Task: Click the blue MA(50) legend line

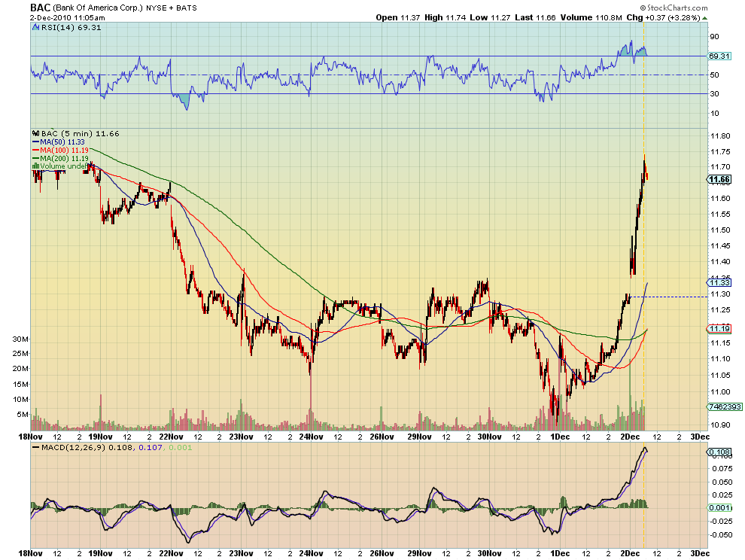Action: click(35, 142)
